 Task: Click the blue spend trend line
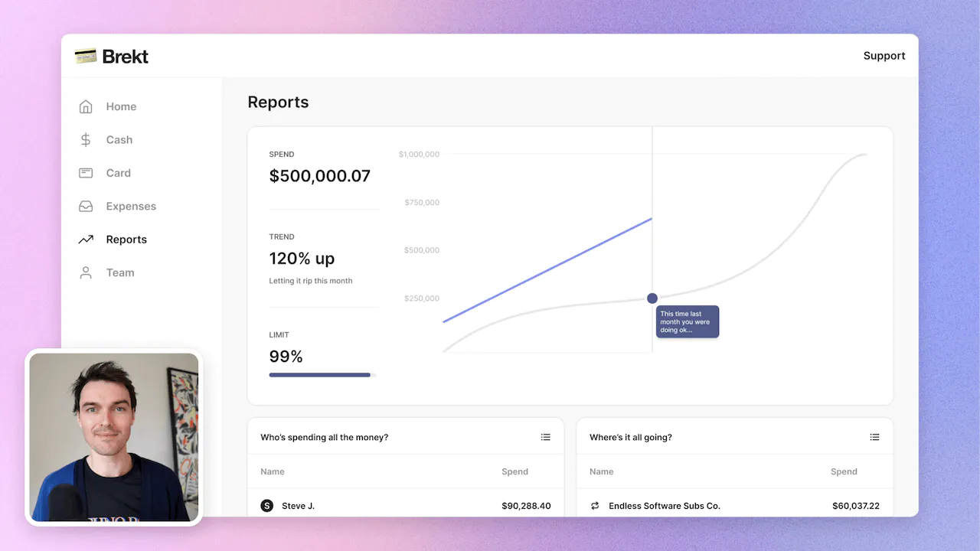[547, 270]
